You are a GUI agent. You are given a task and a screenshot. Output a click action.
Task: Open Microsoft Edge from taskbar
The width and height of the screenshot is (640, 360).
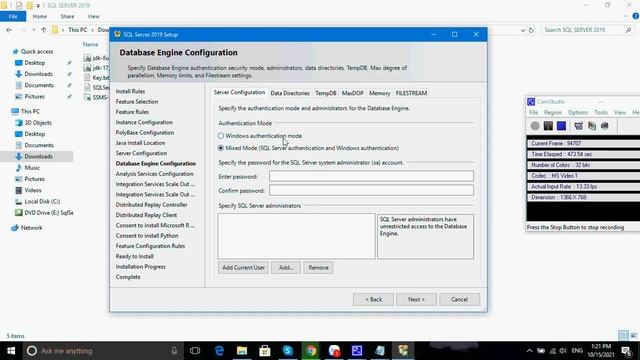[x=219, y=351]
